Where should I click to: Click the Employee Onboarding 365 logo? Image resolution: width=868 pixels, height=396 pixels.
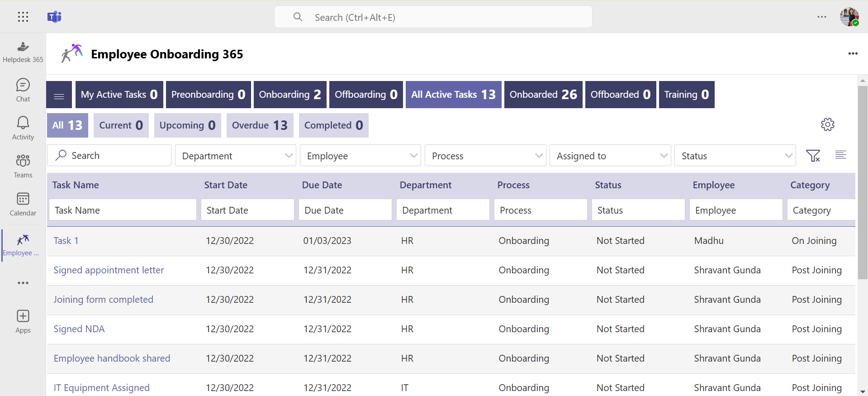tap(72, 53)
